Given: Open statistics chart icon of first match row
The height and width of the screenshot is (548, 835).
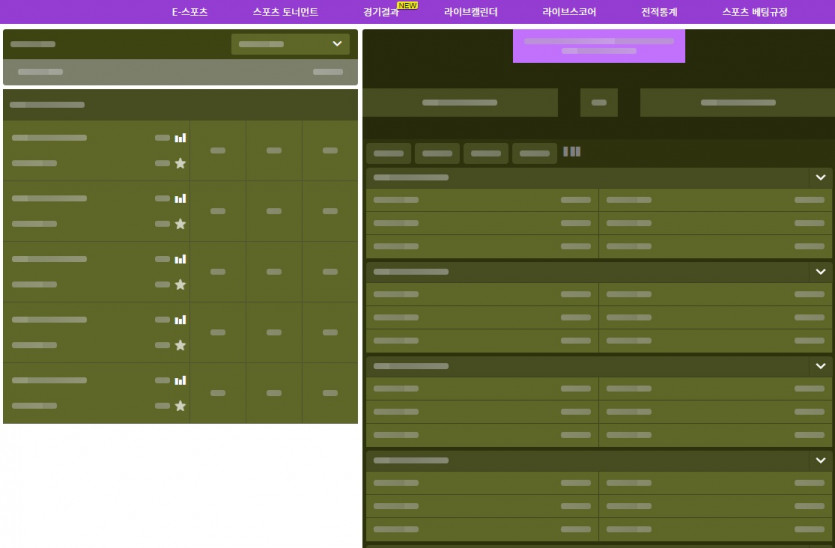Looking at the screenshot, I should 181,138.
